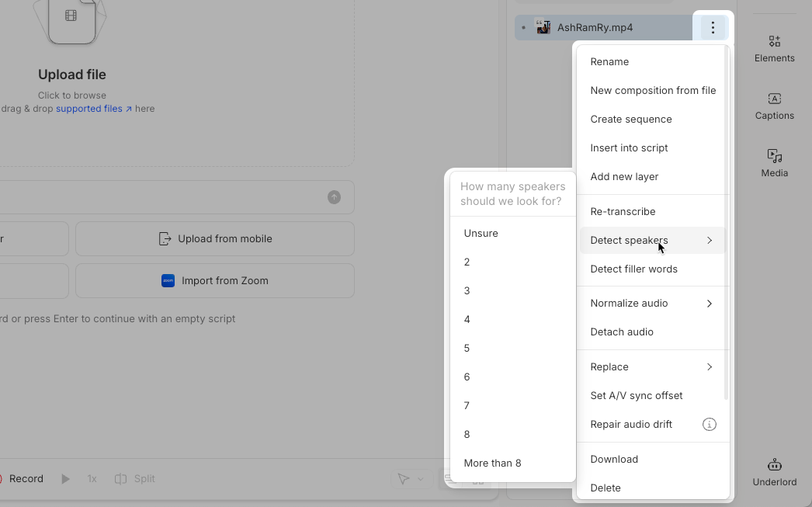Launch the Underlord AI assistant

[x=774, y=471]
